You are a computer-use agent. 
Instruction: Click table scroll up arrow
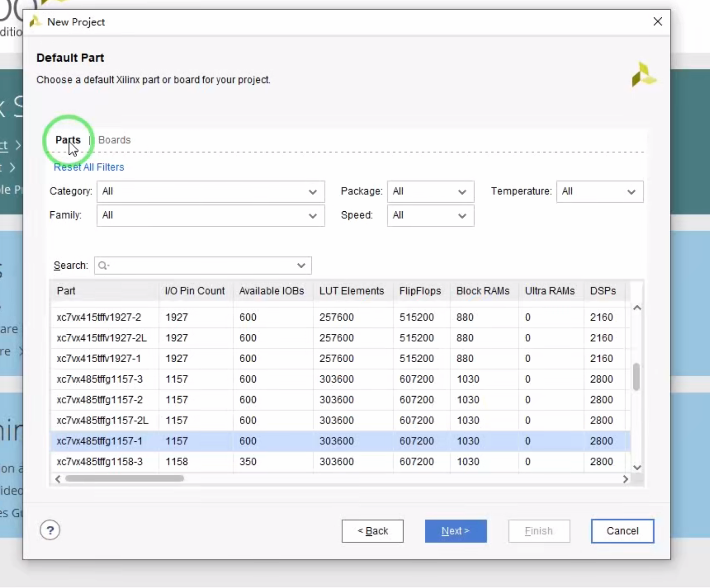point(637,308)
